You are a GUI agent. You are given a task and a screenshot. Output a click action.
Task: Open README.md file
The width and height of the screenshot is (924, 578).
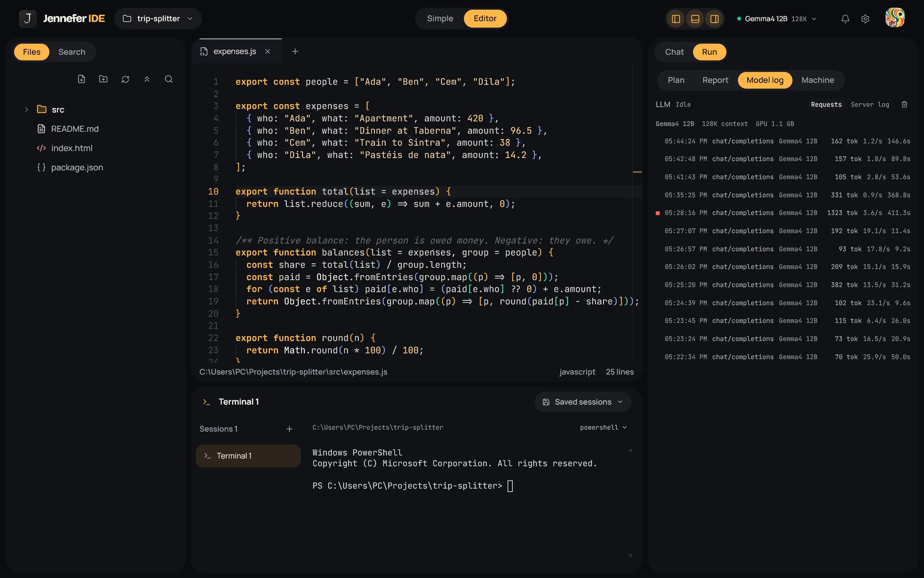75,129
